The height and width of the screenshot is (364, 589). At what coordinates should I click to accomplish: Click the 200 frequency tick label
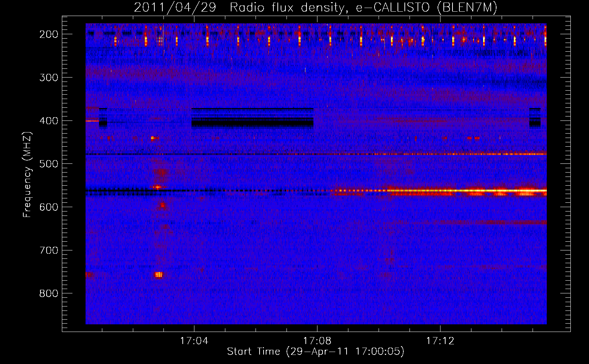pyautogui.click(x=49, y=34)
